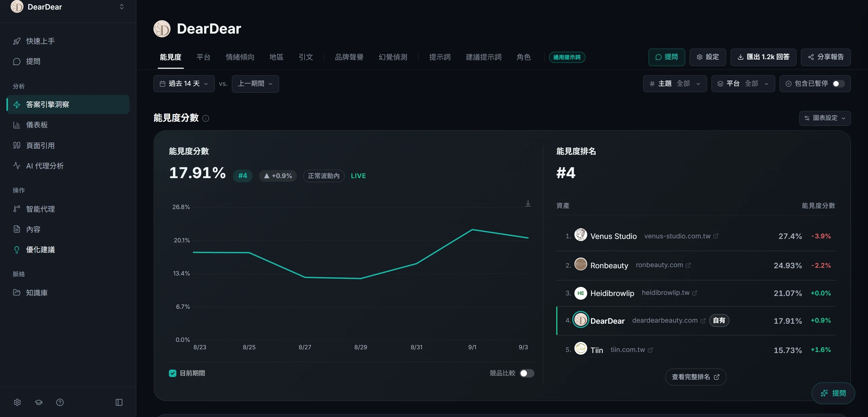Click the floating 提問 sparkle button
Image resolution: width=868 pixels, height=417 pixels.
pos(833,393)
